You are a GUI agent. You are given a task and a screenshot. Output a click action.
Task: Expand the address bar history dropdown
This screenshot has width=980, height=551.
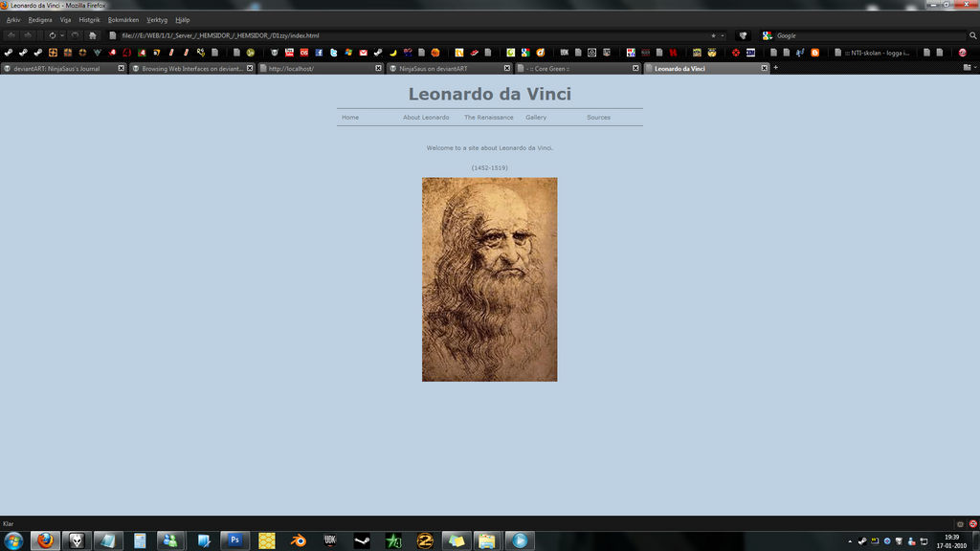point(723,35)
